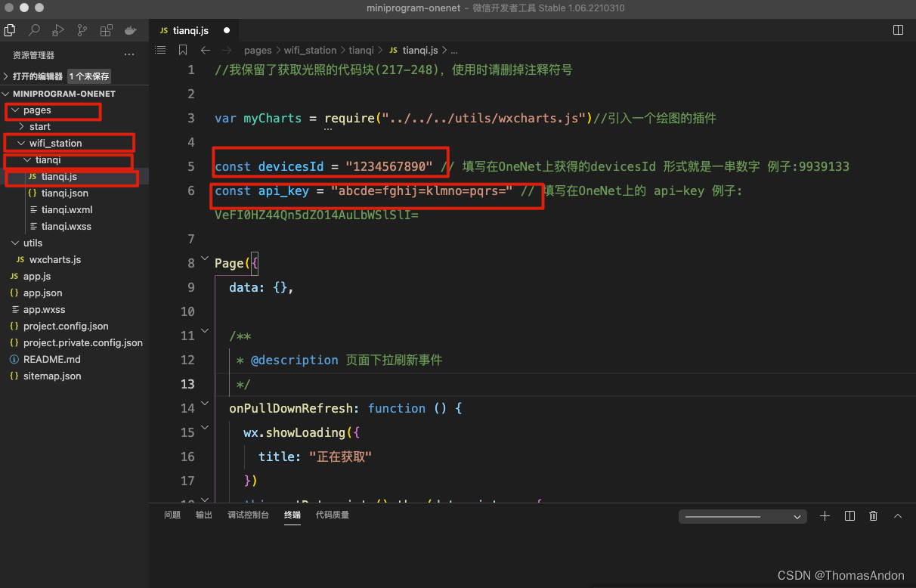Open app.js in the file tree
Image resolution: width=916 pixels, height=588 pixels.
pyautogui.click(x=37, y=277)
